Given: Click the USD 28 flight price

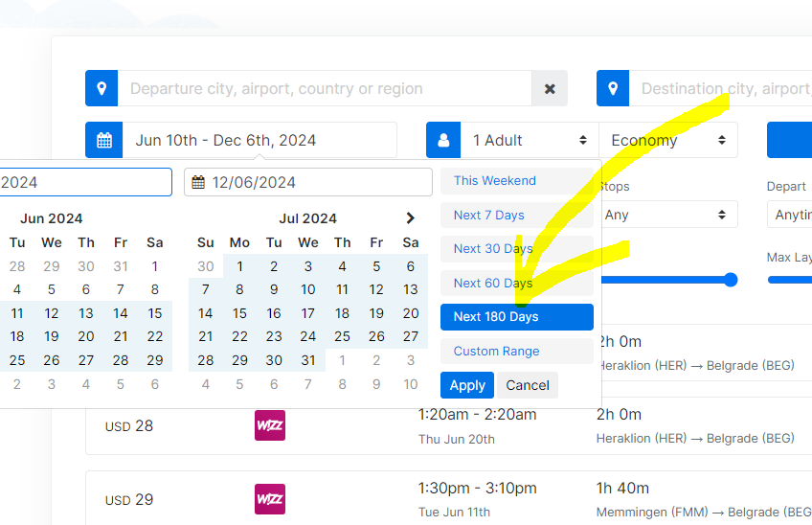Looking at the screenshot, I should click(x=129, y=426).
